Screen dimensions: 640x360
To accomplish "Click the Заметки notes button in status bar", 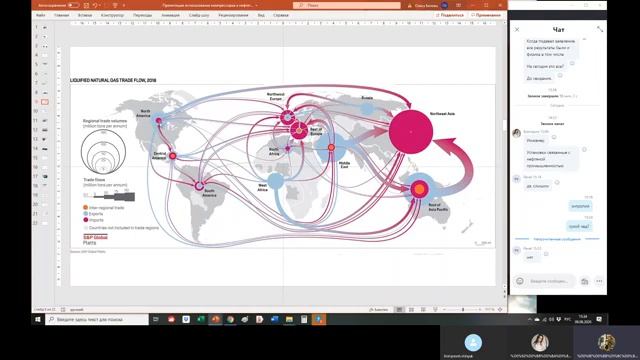I will (x=378, y=310).
